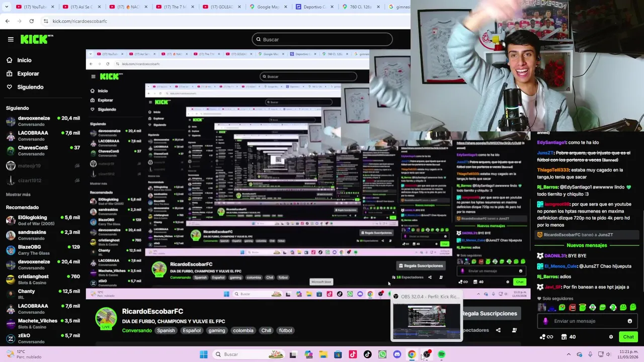The height and width of the screenshot is (362, 644).
Task: Open Siguiendo in the sidebar
Action: tap(25, 87)
